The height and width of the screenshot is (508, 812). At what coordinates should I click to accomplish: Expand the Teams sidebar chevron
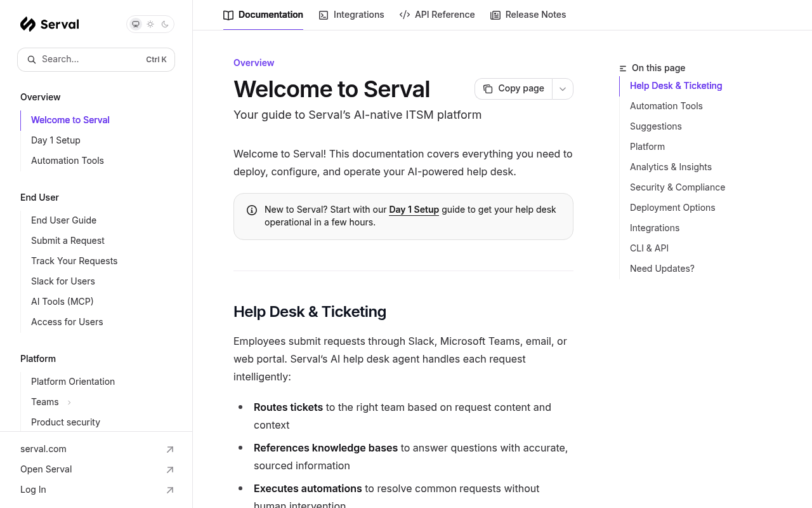click(x=69, y=402)
